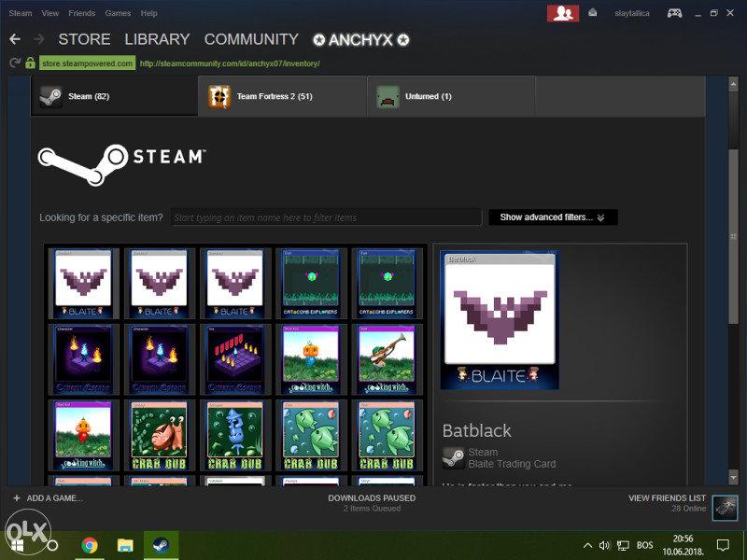Open Google Chrome from the taskbar

(x=90, y=545)
